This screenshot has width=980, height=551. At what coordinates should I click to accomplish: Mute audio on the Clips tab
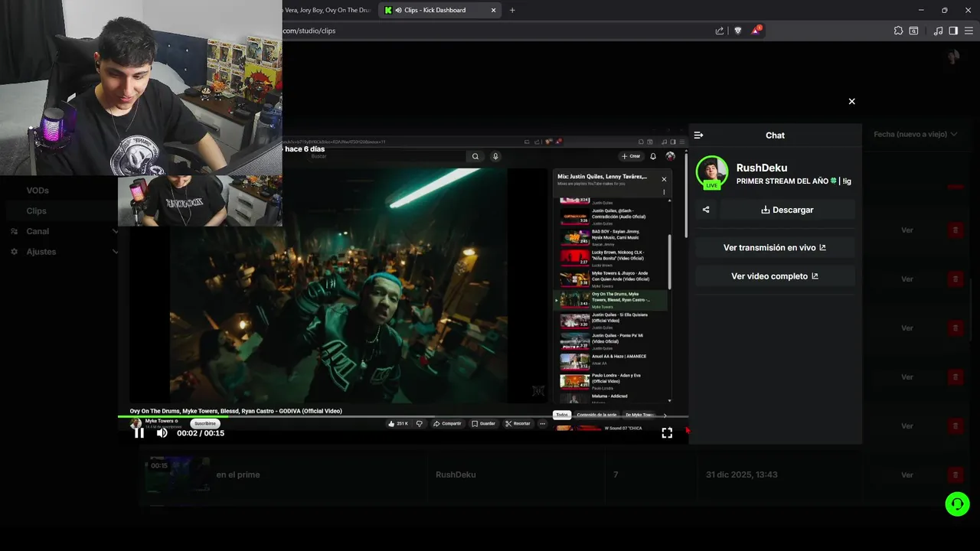(x=399, y=10)
